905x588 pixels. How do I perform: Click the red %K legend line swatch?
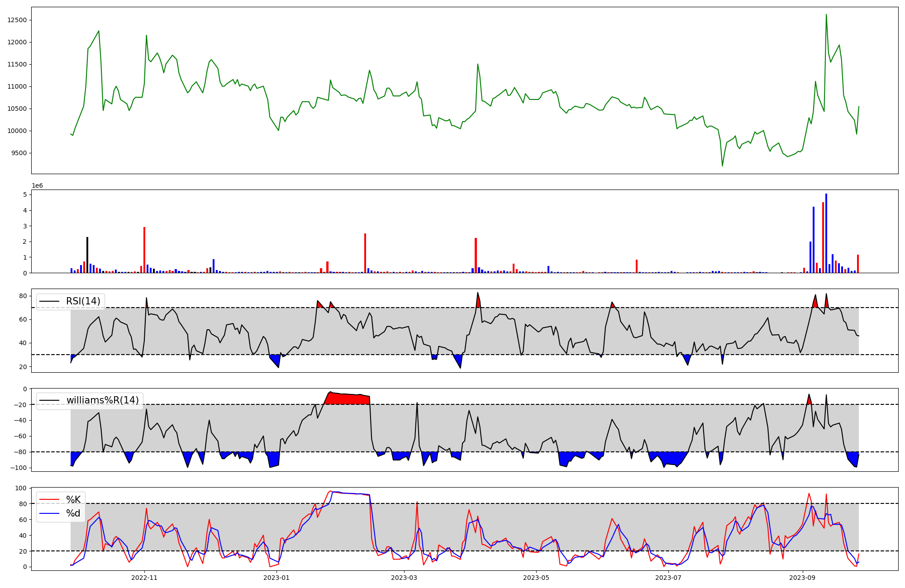click(x=49, y=500)
